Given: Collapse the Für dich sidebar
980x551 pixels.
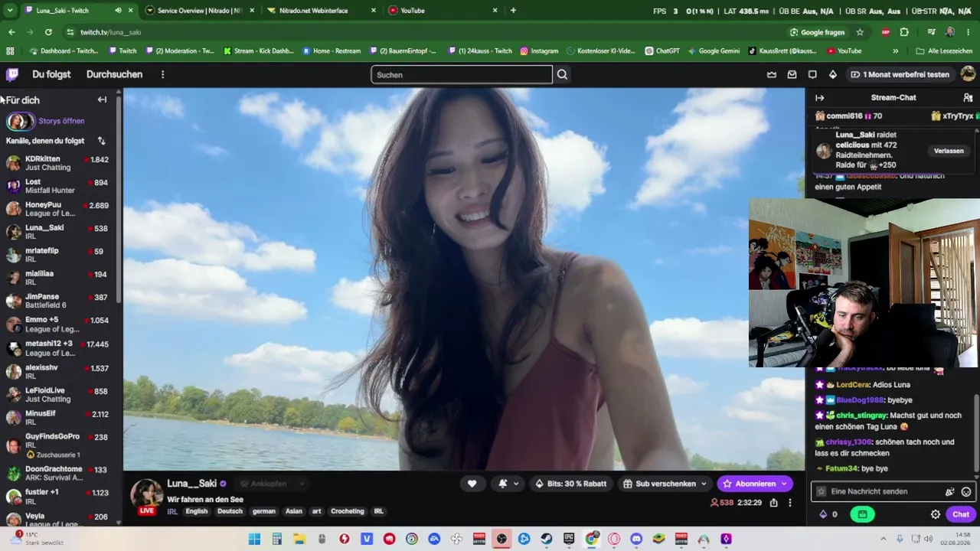Looking at the screenshot, I should 102,99.
